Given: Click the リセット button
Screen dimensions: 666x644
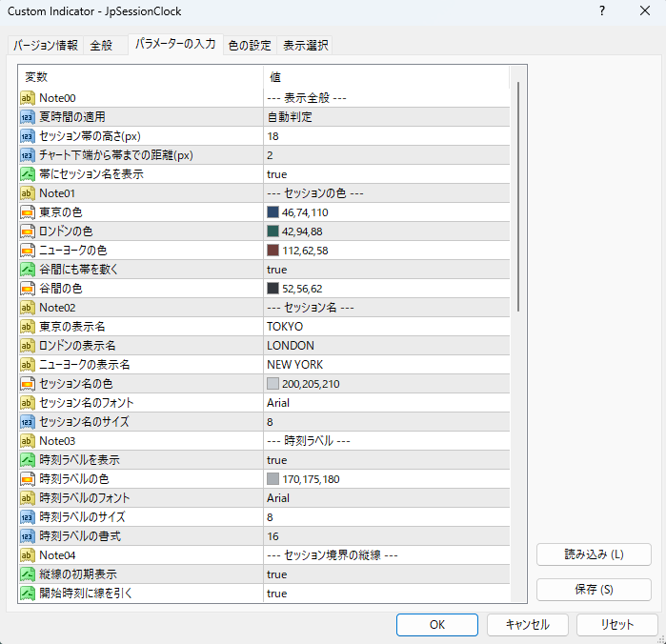Looking at the screenshot, I should (x=616, y=624).
